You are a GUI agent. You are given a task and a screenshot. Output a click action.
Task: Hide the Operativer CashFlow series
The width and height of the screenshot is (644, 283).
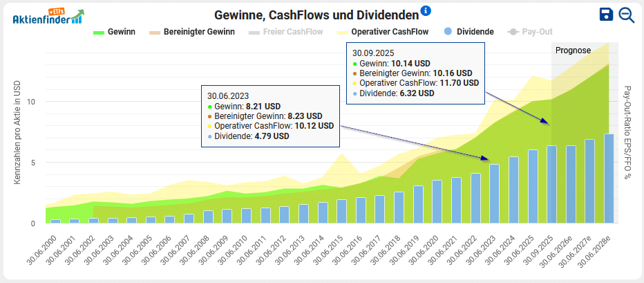coord(382,32)
